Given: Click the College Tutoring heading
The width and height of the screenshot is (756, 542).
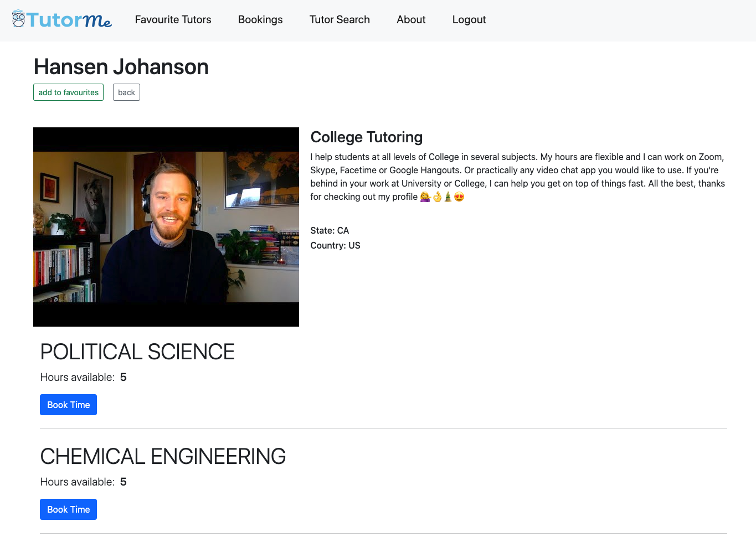Looking at the screenshot, I should [366, 137].
